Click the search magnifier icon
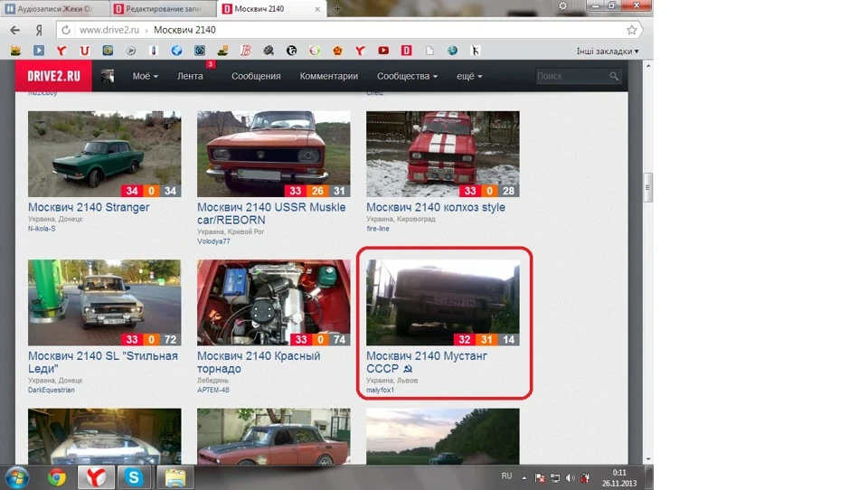 click(614, 76)
